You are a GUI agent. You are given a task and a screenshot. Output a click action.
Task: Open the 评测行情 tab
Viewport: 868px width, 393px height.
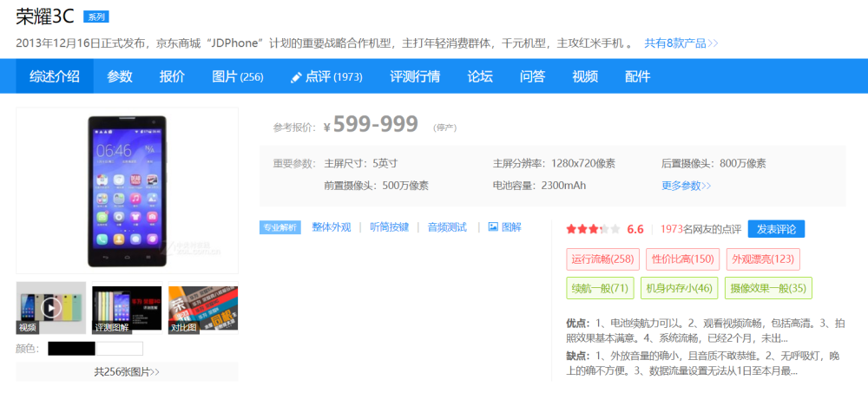click(415, 76)
